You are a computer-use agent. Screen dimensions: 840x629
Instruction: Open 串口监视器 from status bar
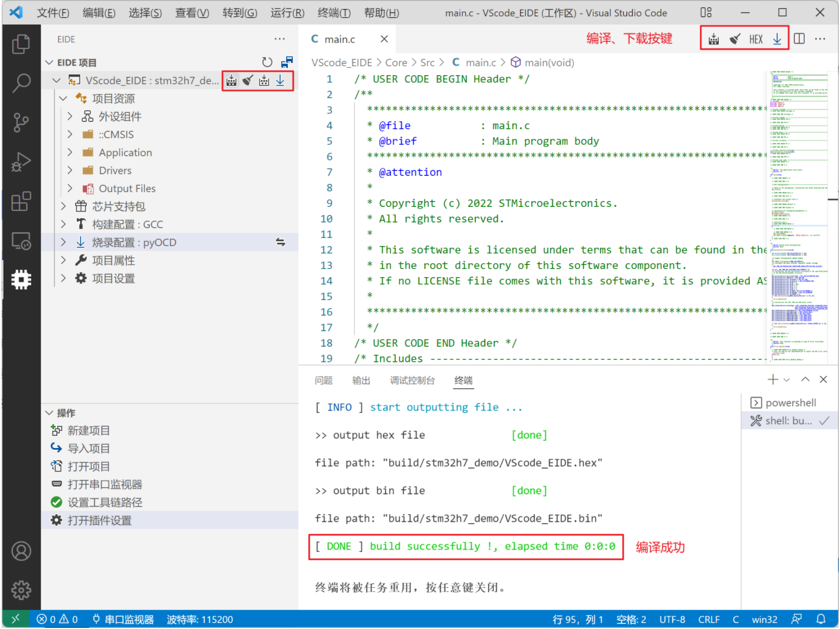click(123, 619)
